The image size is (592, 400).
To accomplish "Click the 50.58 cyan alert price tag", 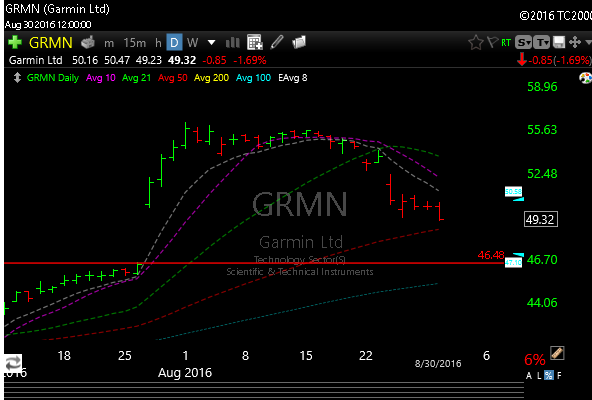I will [x=513, y=192].
